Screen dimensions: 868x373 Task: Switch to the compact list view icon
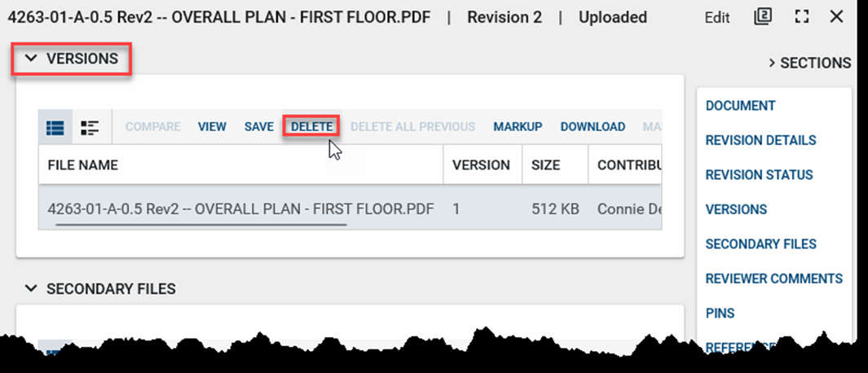pyautogui.click(x=55, y=127)
